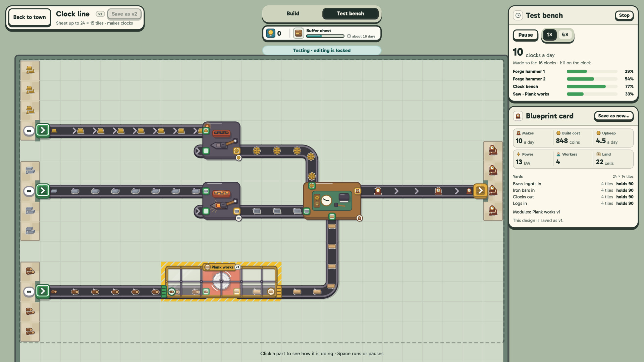Screen dimensions: 644x362
Task: Click the green iron bar input arrow
Action: point(43,191)
